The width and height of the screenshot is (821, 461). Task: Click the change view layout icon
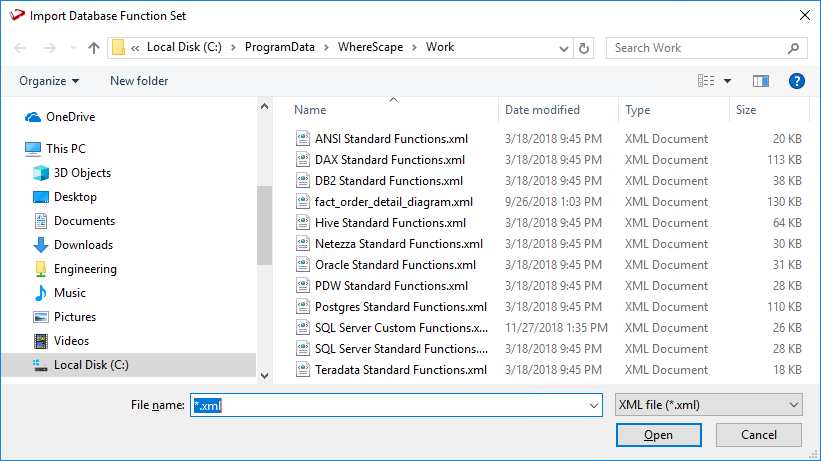(x=706, y=81)
